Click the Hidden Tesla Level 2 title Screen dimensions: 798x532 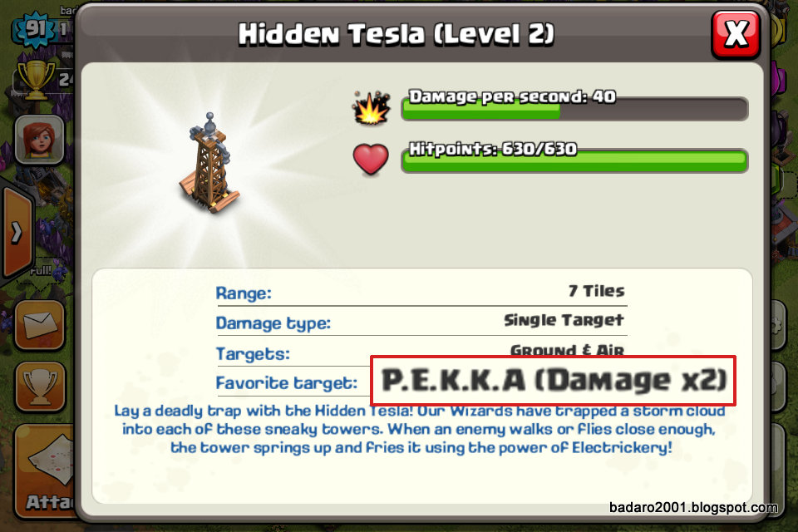[x=397, y=34]
